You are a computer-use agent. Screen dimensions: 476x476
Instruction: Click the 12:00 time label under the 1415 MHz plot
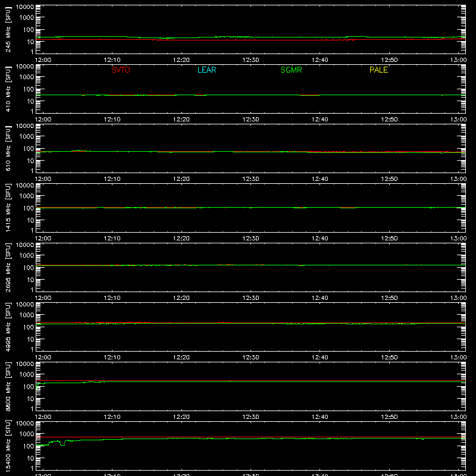coord(43,239)
